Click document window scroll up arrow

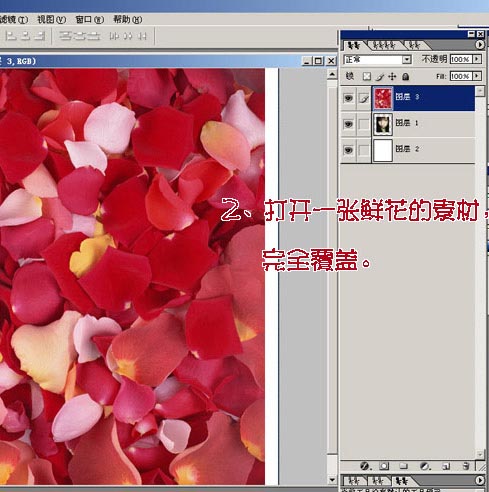click(x=332, y=74)
